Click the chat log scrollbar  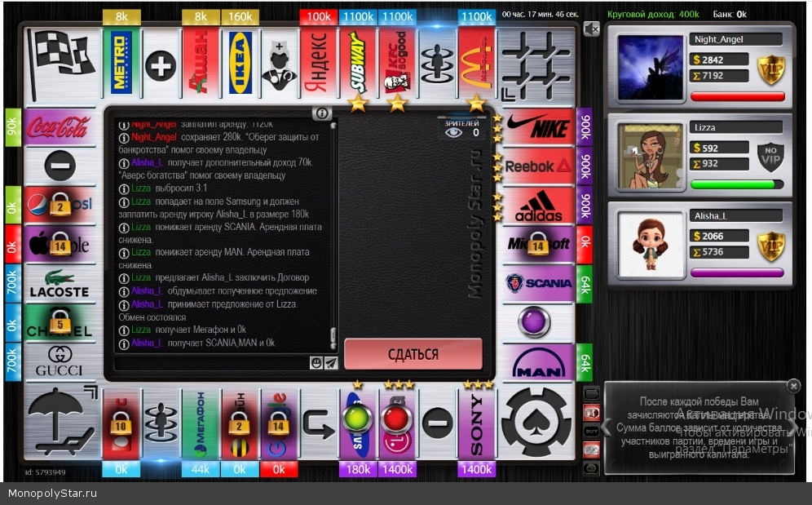333,236
